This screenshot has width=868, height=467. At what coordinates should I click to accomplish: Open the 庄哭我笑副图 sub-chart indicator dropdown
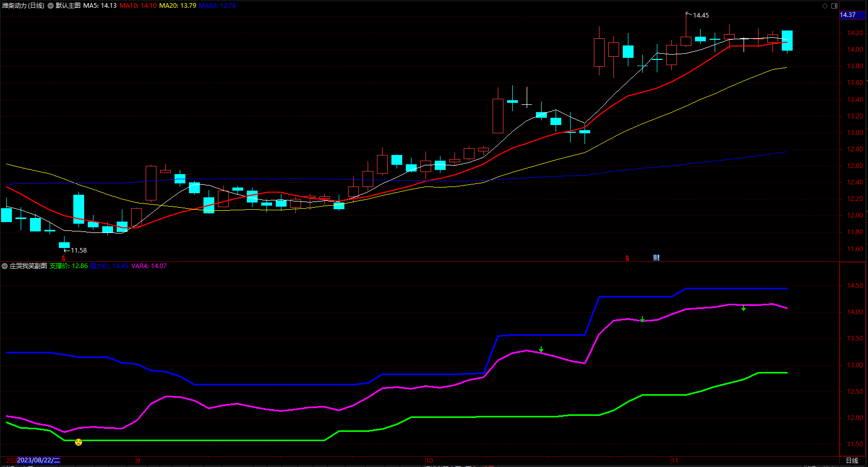5,266
